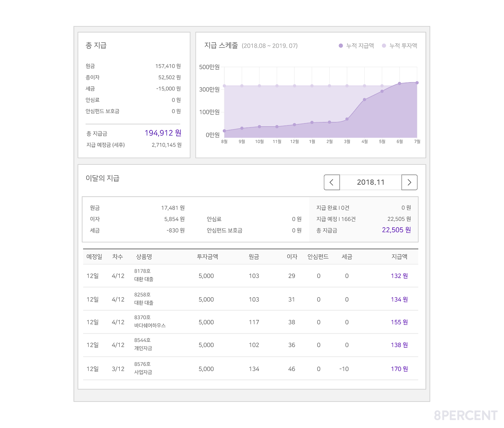Click the -10 tax cell for 8576호

click(x=344, y=369)
